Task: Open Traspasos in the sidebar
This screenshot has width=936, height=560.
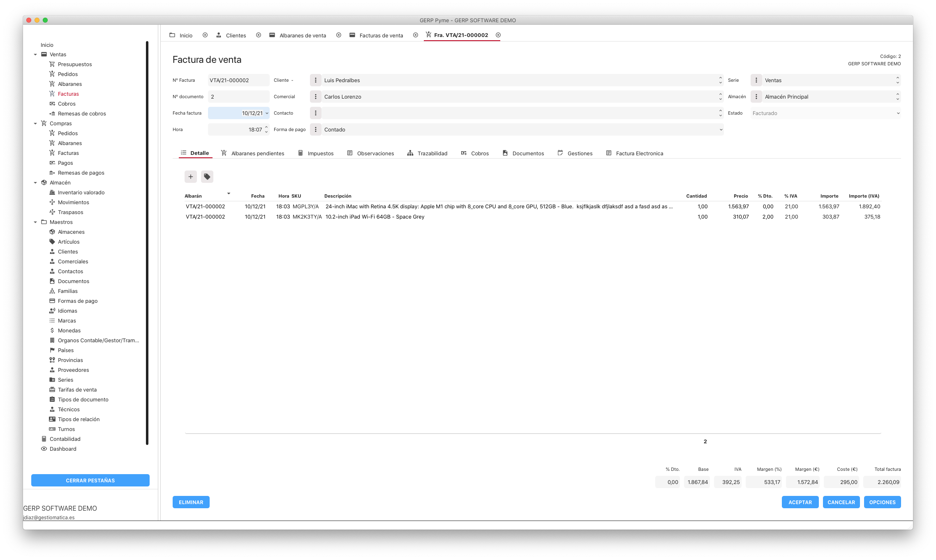Action: (x=70, y=212)
